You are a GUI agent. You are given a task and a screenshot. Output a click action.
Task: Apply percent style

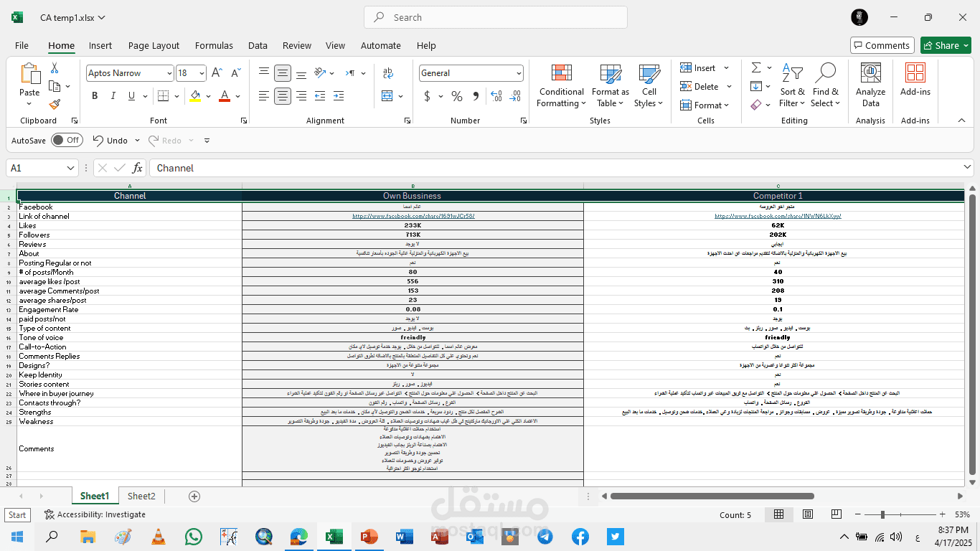click(457, 96)
